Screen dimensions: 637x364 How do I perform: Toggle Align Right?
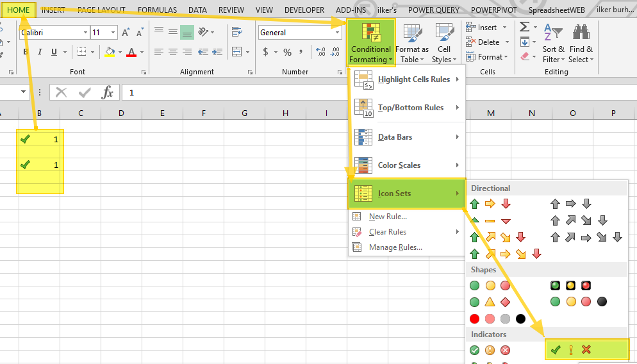[x=187, y=52]
